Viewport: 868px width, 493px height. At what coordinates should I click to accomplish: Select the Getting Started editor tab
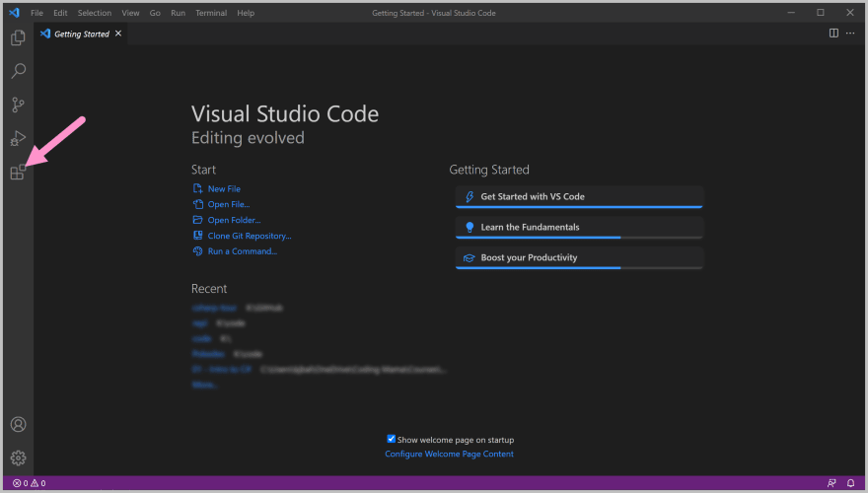pyautogui.click(x=81, y=34)
